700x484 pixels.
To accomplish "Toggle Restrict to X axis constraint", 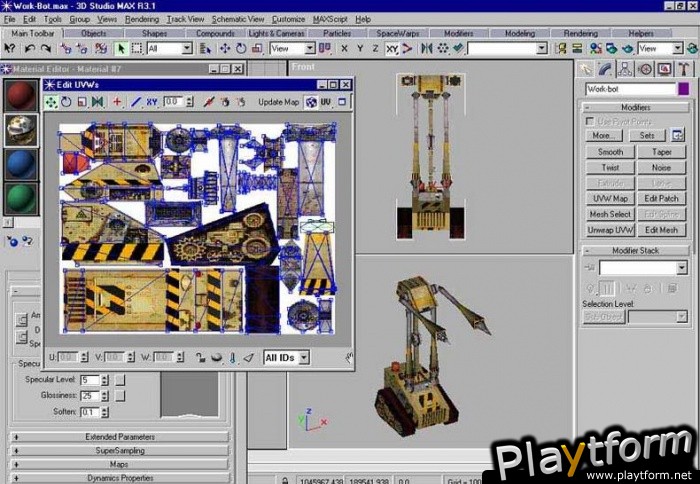I will [x=344, y=48].
